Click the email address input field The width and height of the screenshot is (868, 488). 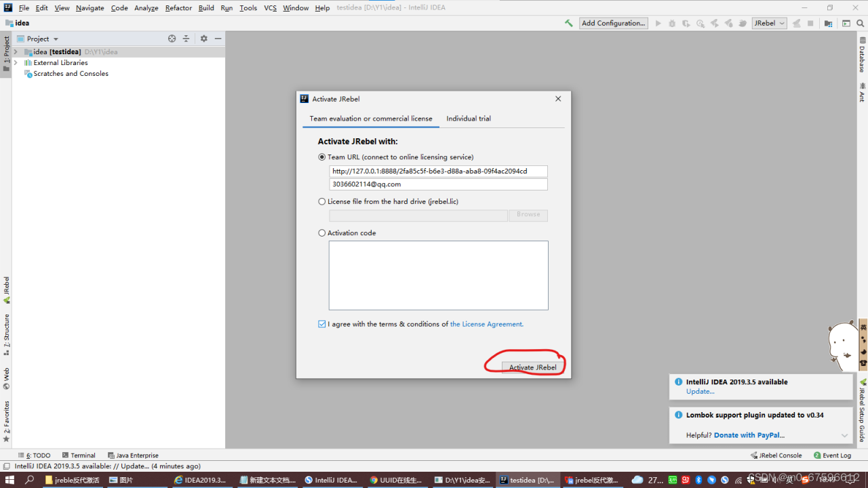point(438,184)
